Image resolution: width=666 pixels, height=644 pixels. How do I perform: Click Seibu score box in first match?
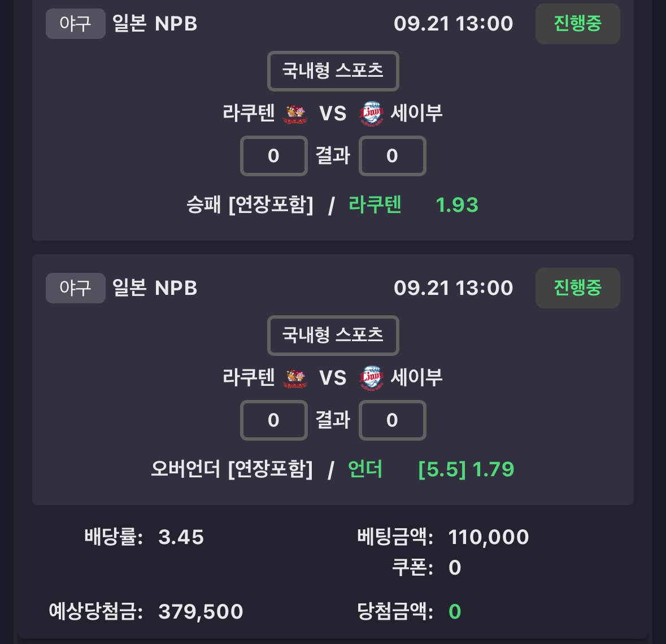[x=392, y=156]
